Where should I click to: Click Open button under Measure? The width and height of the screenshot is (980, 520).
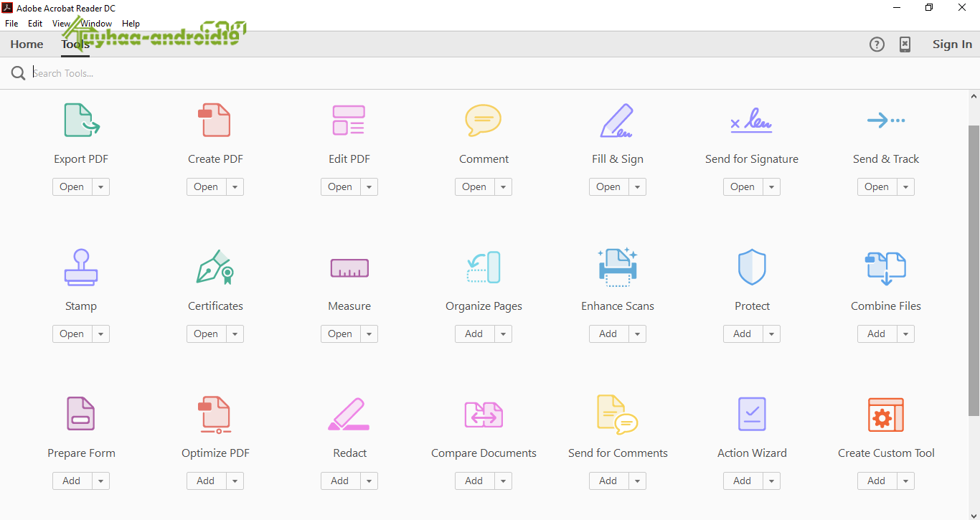340,334
